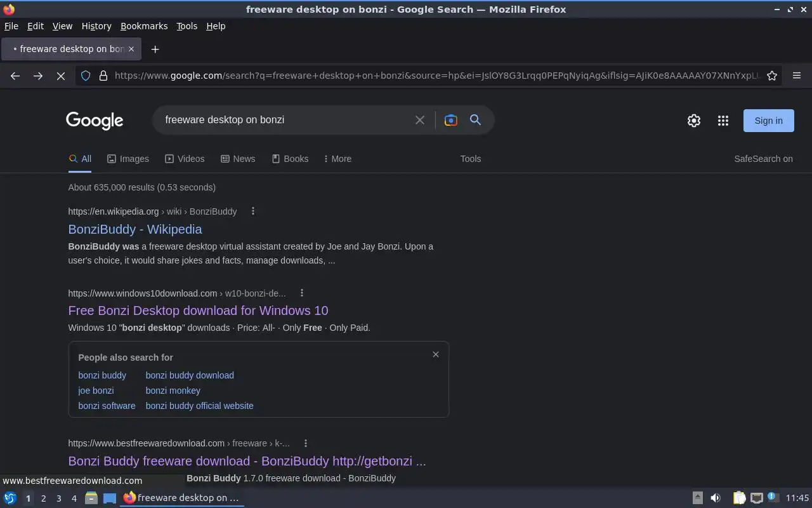
Task: Go to Google homepage via logo
Action: coord(95,121)
